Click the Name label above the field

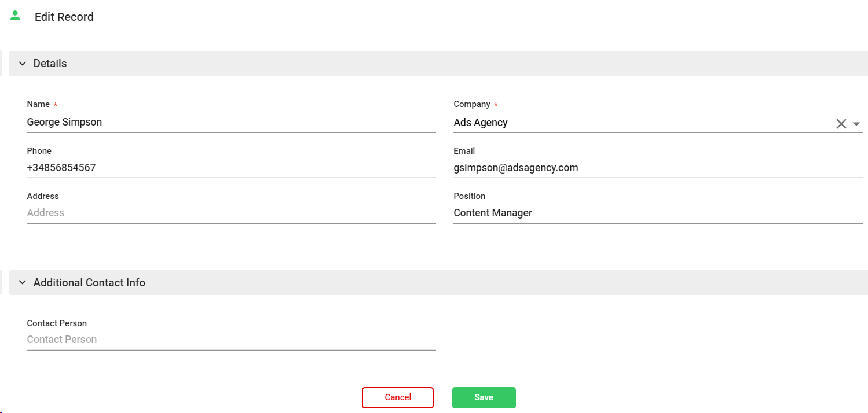pos(38,104)
